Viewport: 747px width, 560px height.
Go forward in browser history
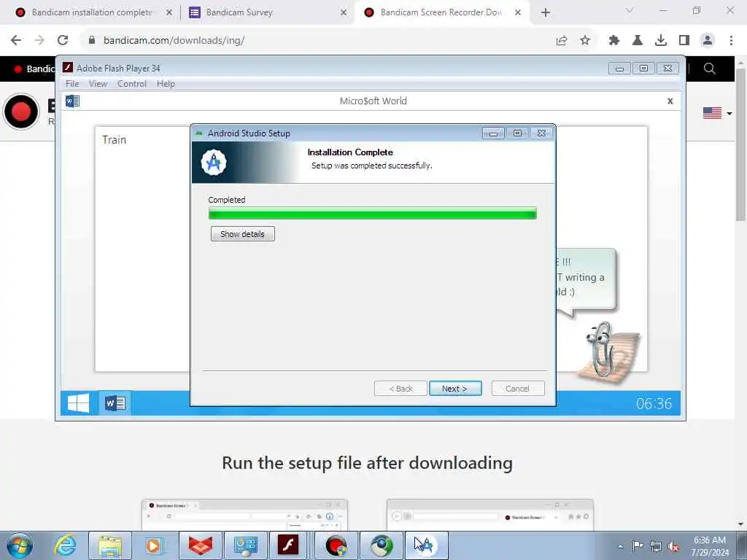(39, 40)
